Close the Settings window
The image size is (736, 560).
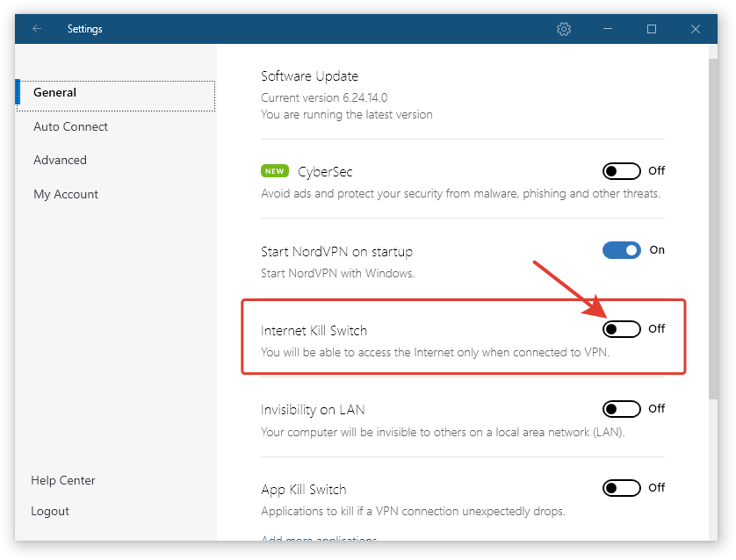(x=696, y=29)
